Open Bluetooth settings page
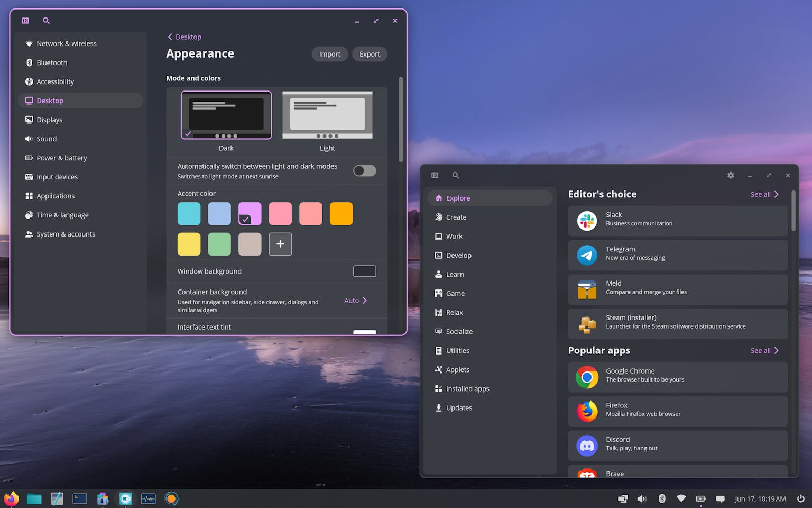Screen dimensions: 812x508 pyautogui.click(x=81, y=62)
